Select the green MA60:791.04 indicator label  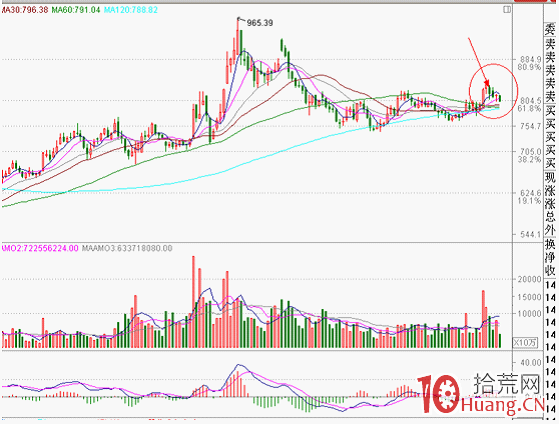pos(76,10)
